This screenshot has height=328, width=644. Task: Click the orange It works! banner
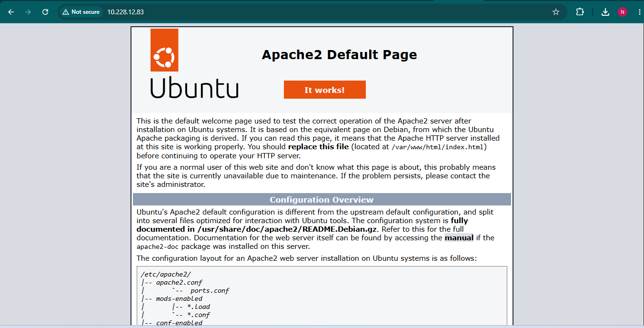pyautogui.click(x=324, y=90)
